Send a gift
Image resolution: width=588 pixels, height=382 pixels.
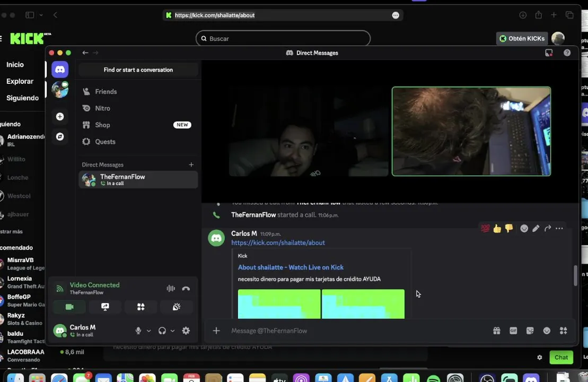(496, 331)
